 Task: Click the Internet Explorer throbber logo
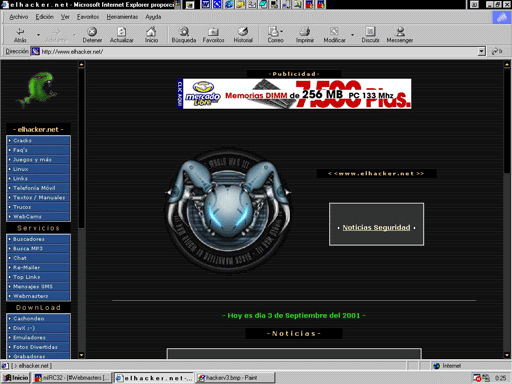502,17
